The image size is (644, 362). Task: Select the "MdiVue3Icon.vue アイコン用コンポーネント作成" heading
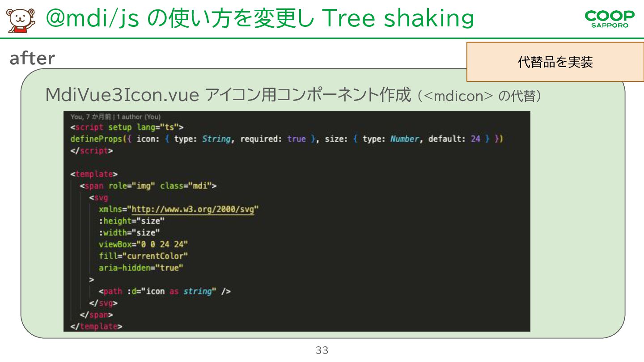(x=228, y=95)
